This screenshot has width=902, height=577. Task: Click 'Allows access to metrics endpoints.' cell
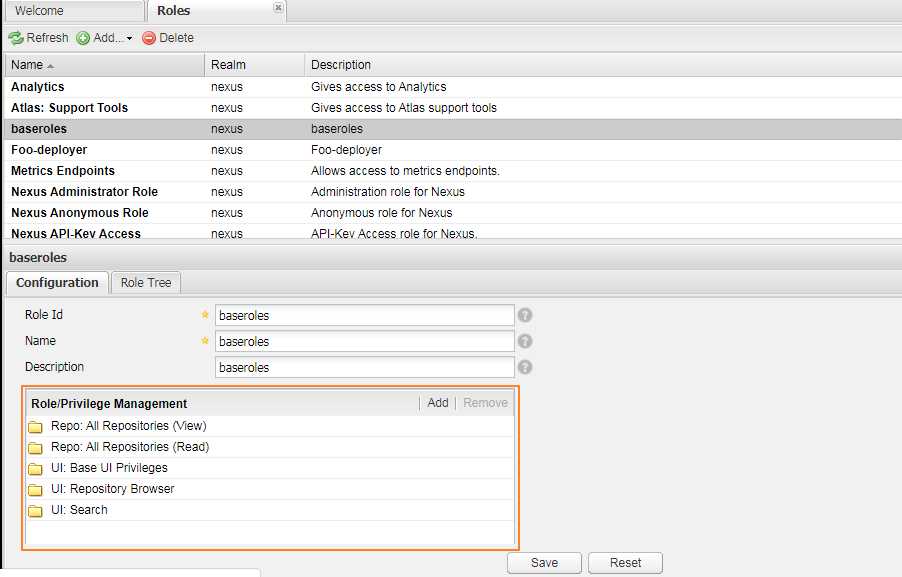406,171
